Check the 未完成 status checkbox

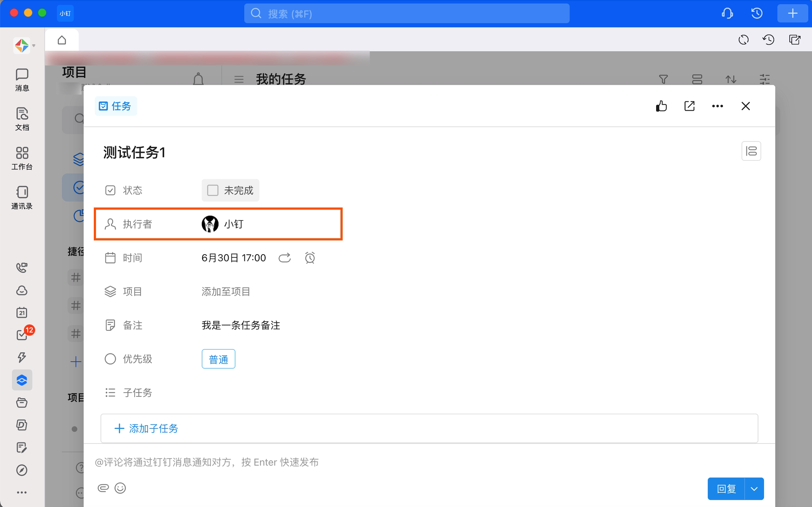[x=213, y=190]
